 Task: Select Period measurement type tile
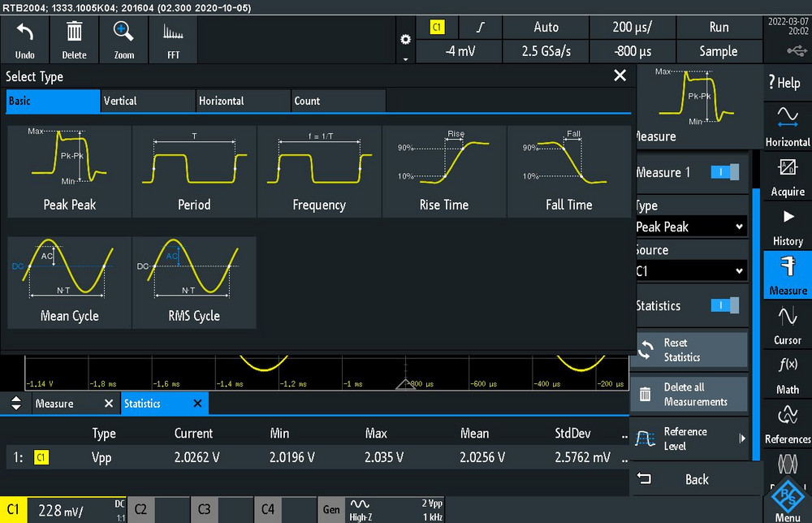click(x=194, y=171)
